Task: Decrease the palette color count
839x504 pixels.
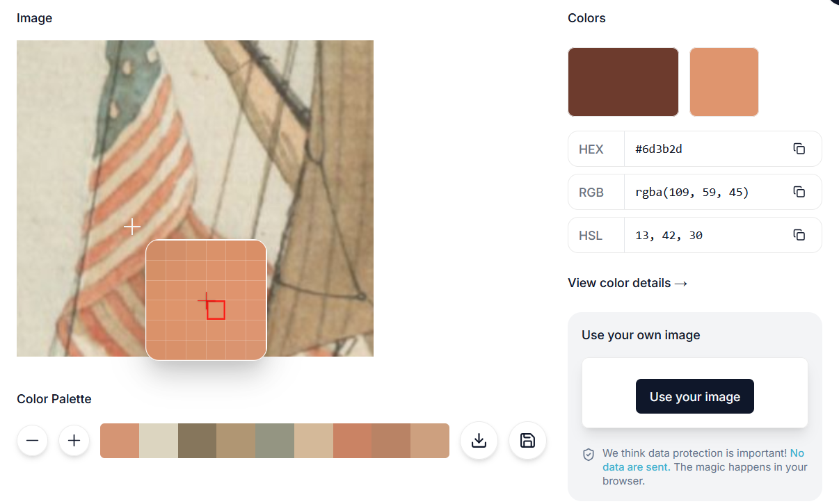Action: tap(33, 441)
